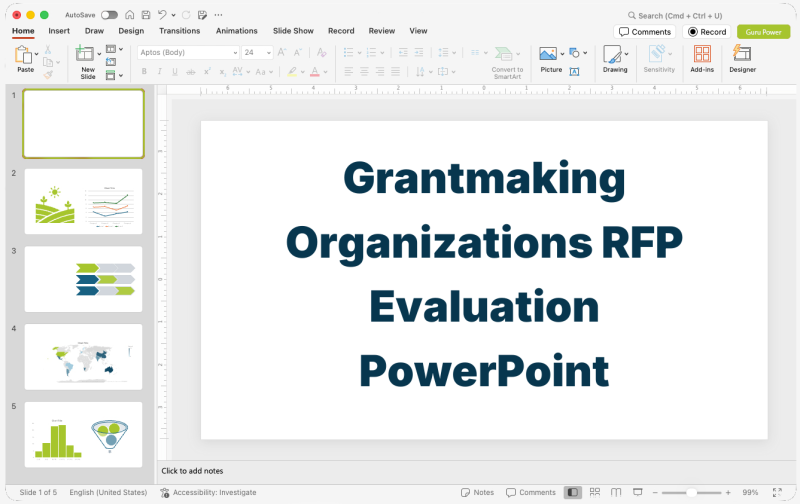Switch to the Design tab
The height and width of the screenshot is (504, 800).
tap(131, 31)
